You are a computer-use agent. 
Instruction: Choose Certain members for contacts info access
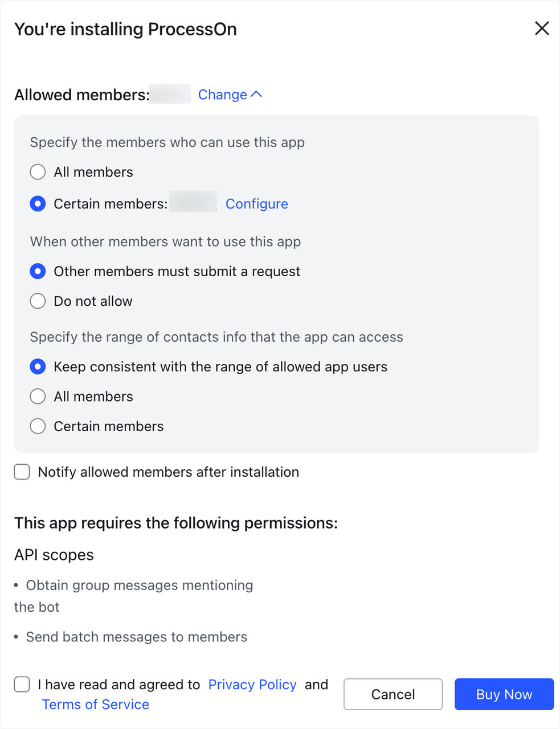[x=38, y=425]
